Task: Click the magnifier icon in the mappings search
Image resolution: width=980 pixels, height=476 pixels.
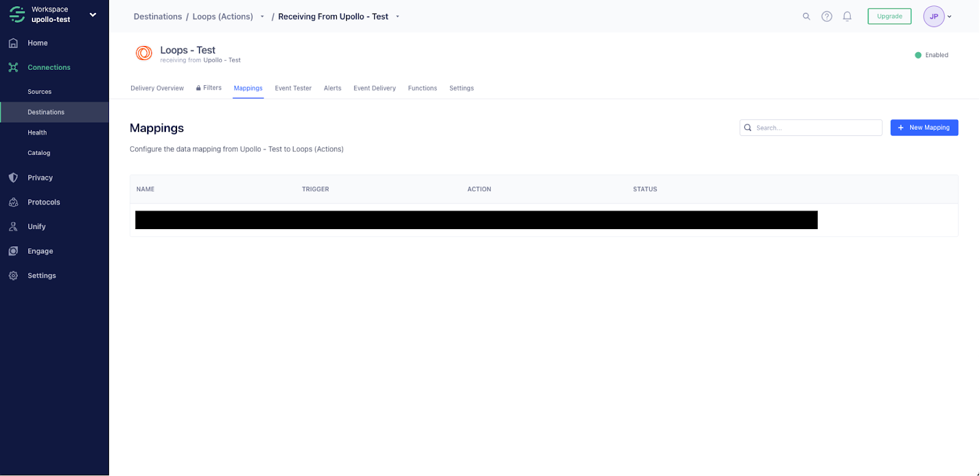Action: coord(748,127)
